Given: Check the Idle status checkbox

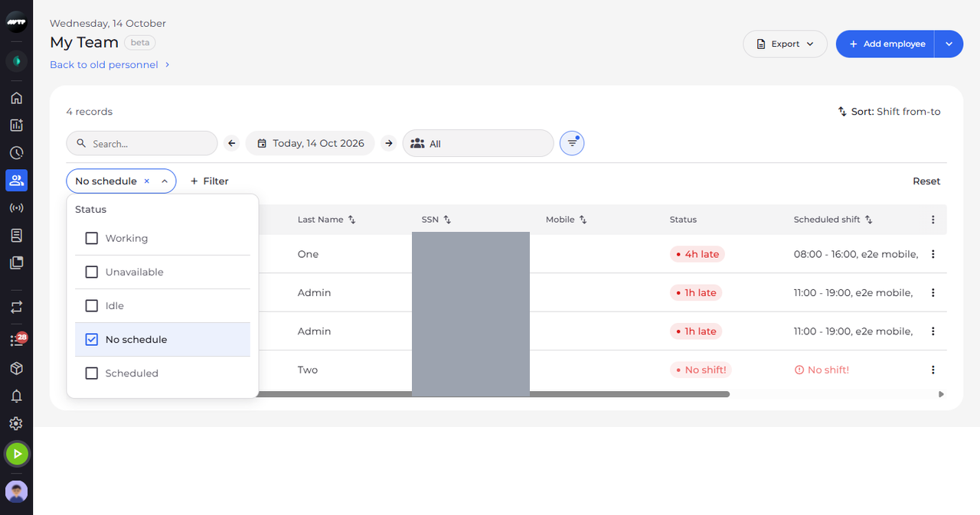Looking at the screenshot, I should [92, 306].
